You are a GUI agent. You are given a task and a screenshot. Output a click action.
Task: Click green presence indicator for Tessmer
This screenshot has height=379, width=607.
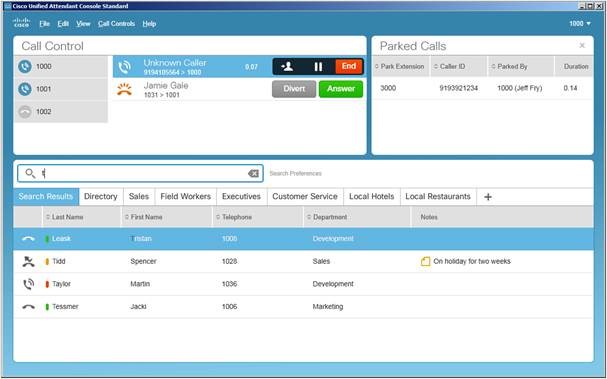[47, 307]
